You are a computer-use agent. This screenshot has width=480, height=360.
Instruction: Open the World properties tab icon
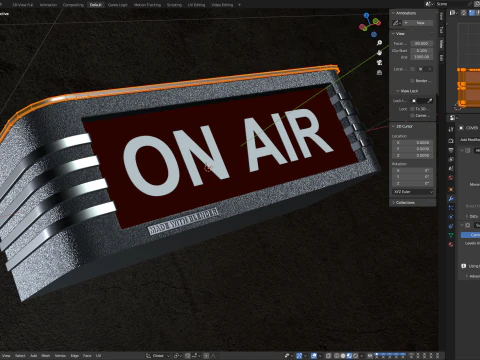(451, 178)
